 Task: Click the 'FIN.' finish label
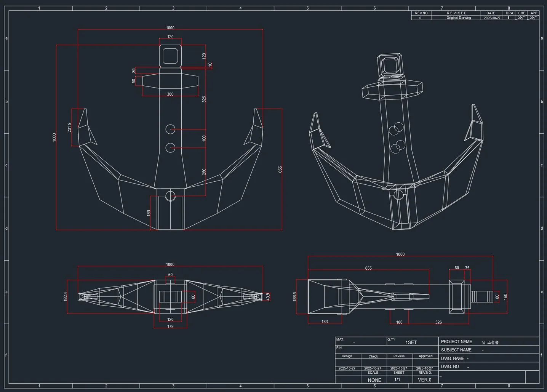point(339,348)
